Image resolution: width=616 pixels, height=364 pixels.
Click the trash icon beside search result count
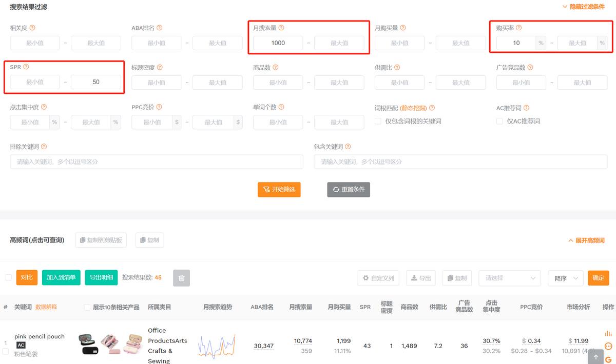pos(182,277)
